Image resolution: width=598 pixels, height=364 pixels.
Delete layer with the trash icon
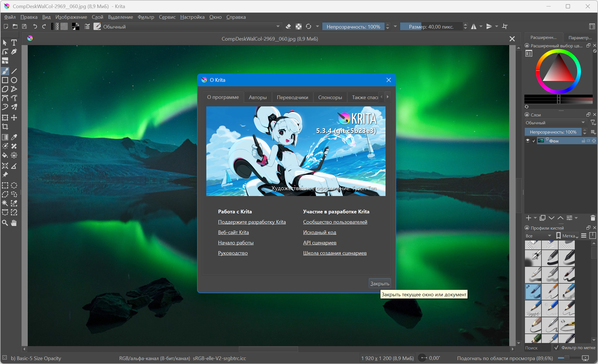593,218
